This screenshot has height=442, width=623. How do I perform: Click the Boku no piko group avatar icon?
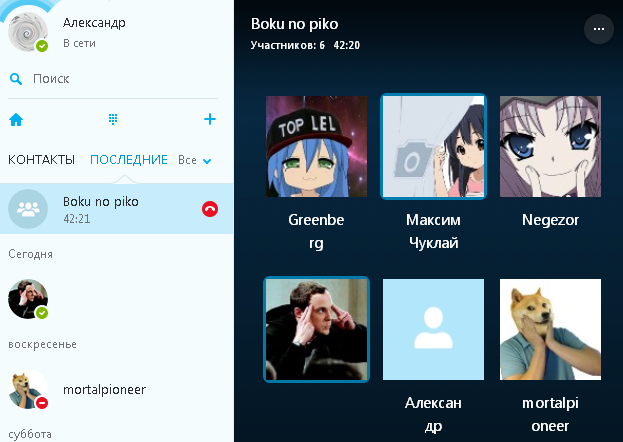click(28, 209)
